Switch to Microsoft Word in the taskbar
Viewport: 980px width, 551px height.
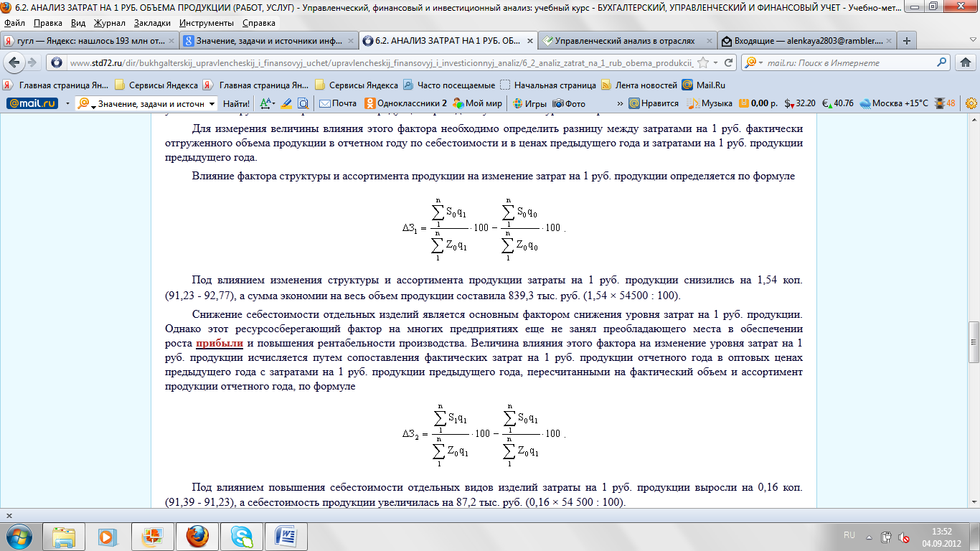point(286,536)
